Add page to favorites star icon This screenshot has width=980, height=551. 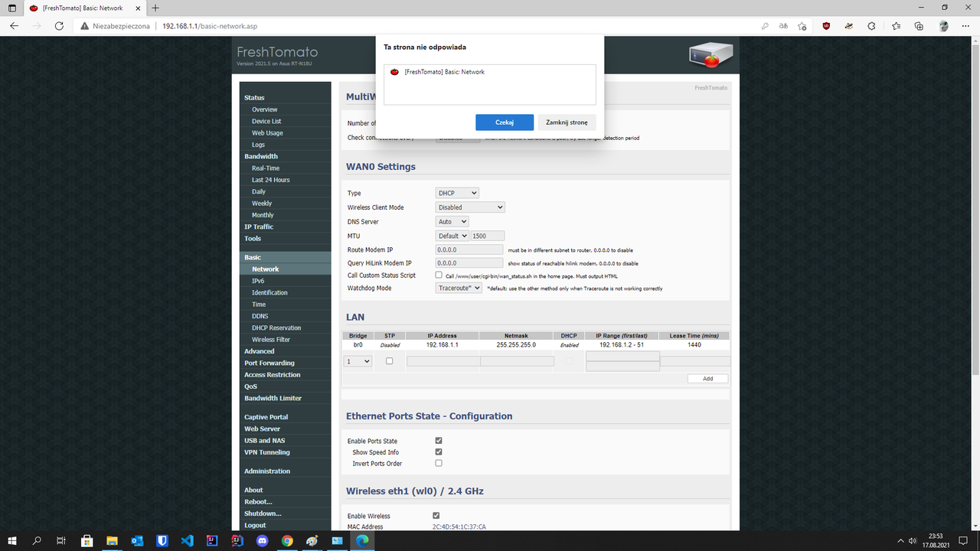(802, 25)
